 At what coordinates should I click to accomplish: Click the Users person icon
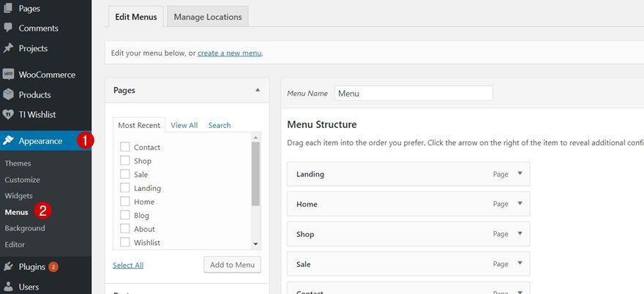[x=8, y=287]
